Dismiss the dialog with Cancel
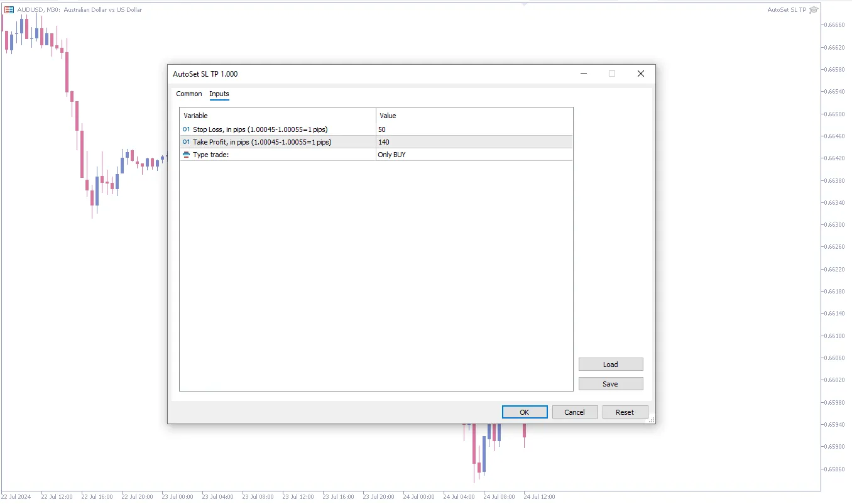The width and height of the screenshot is (852, 504). [x=575, y=412]
